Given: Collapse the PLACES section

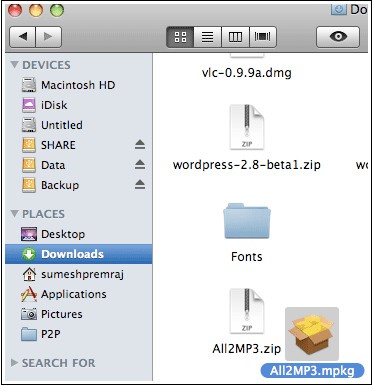Looking at the screenshot, I should (14, 213).
